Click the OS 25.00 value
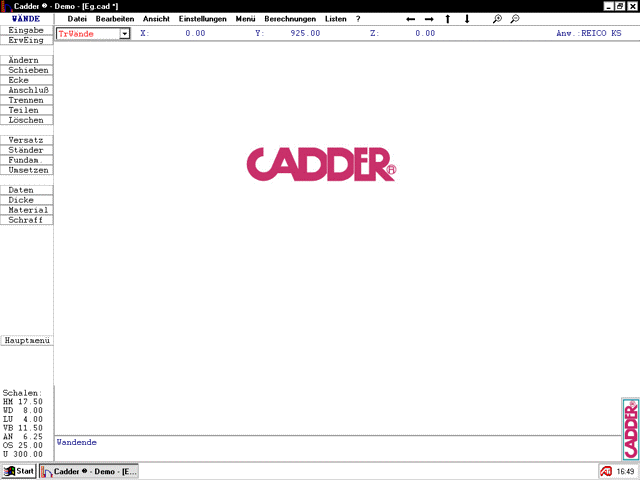This screenshot has height=480, width=640. pyautogui.click(x=23, y=446)
